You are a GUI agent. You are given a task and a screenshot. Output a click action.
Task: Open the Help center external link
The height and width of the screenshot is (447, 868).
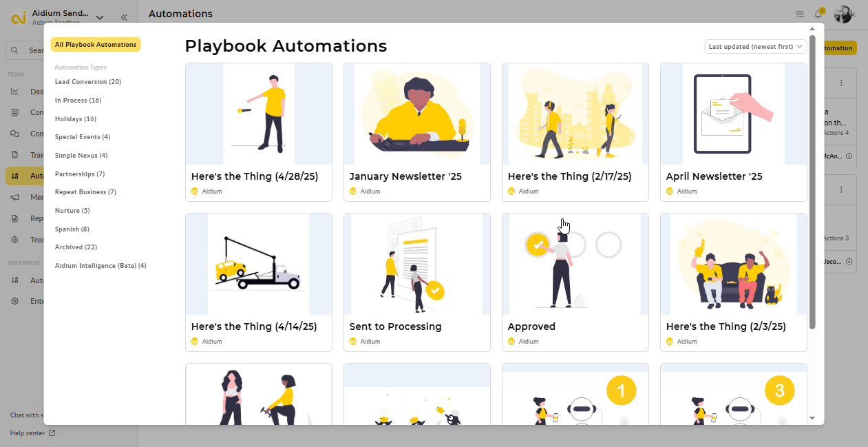tap(32, 433)
